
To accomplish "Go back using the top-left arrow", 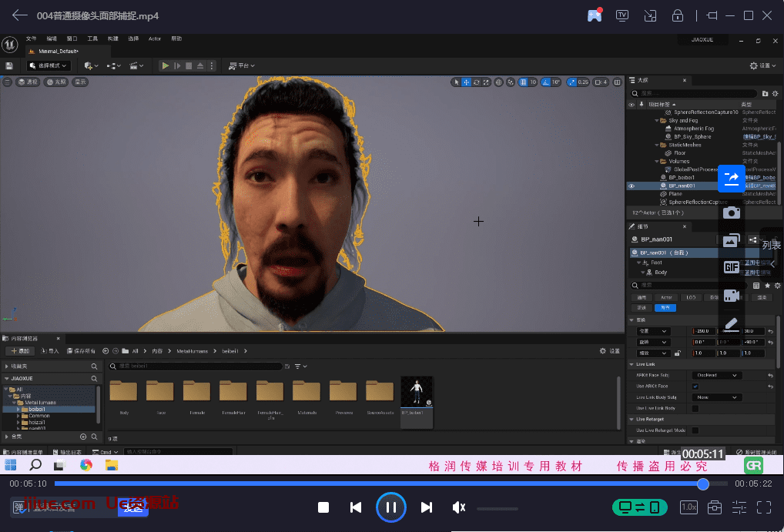I will pyautogui.click(x=19, y=15).
